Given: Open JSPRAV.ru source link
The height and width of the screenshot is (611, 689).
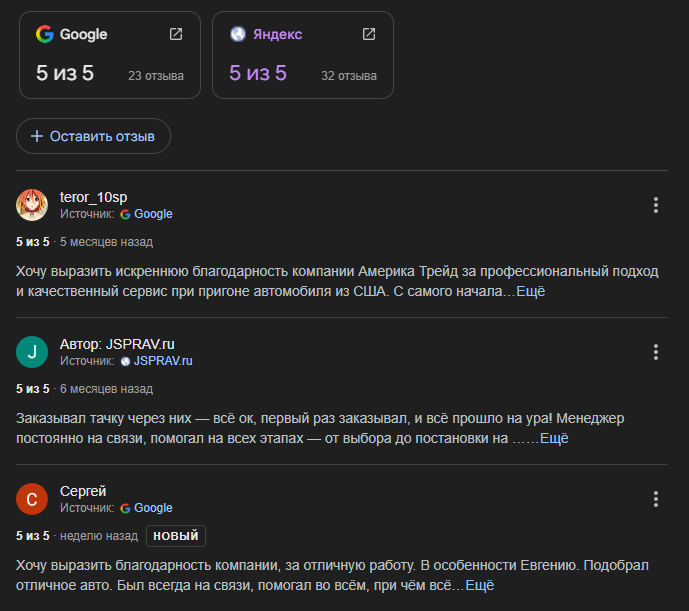Looking at the screenshot, I should click(x=162, y=361).
